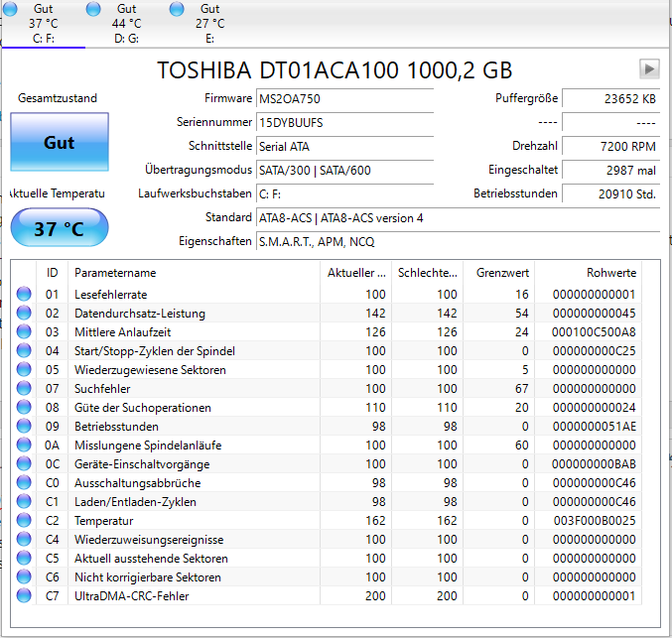Screen dimensions: 672x638
Task: Click the Puffergröße value 23652 KB
Action: [x=611, y=99]
